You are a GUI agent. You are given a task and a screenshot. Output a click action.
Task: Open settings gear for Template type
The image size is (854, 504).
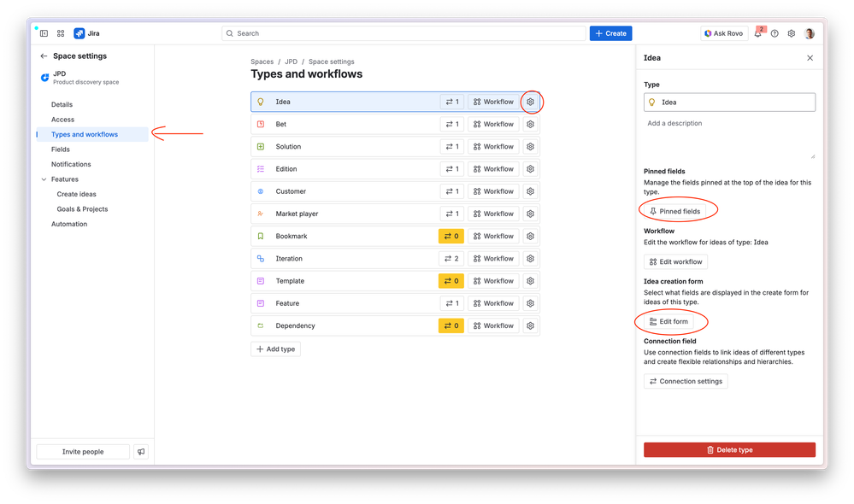pos(531,281)
